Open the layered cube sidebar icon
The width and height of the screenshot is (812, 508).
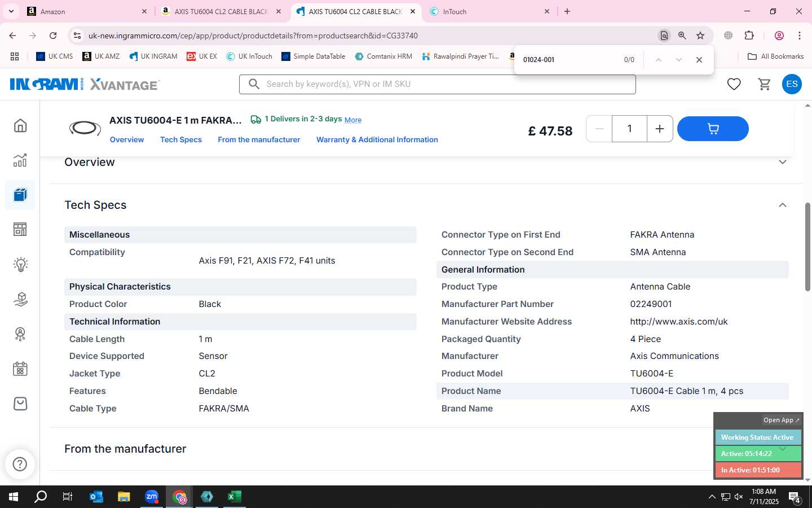point(20,299)
